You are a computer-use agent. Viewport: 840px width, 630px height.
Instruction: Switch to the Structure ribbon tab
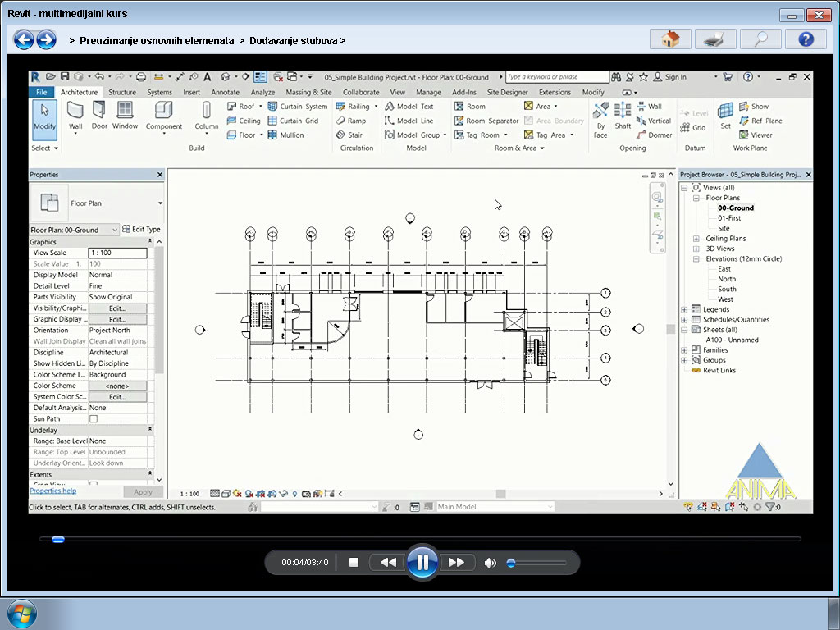[x=122, y=92]
